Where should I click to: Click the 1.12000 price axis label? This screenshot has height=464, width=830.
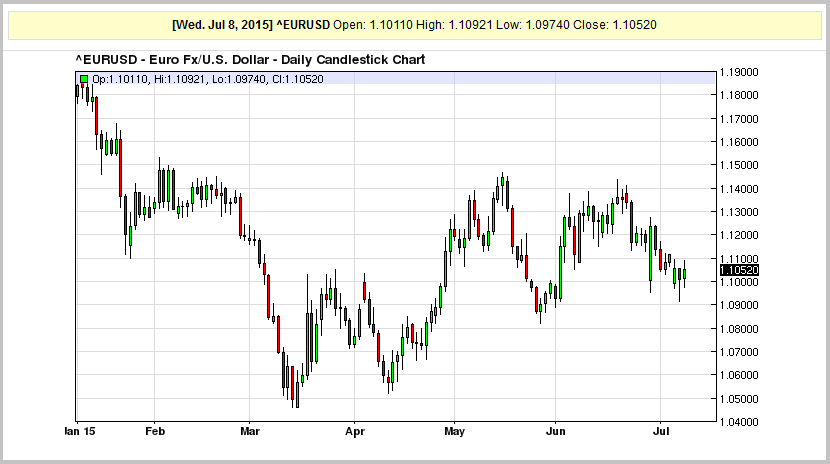tap(739, 235)
